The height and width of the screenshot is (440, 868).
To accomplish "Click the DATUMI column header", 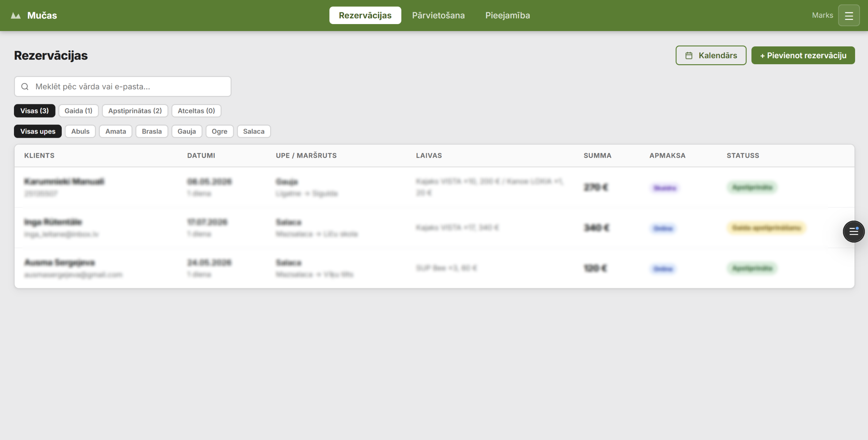I will (201, 156).
